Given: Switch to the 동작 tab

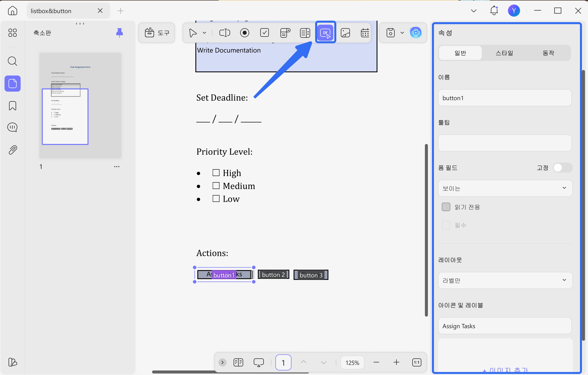Looking at the screenshot, I should coord(548,53).
